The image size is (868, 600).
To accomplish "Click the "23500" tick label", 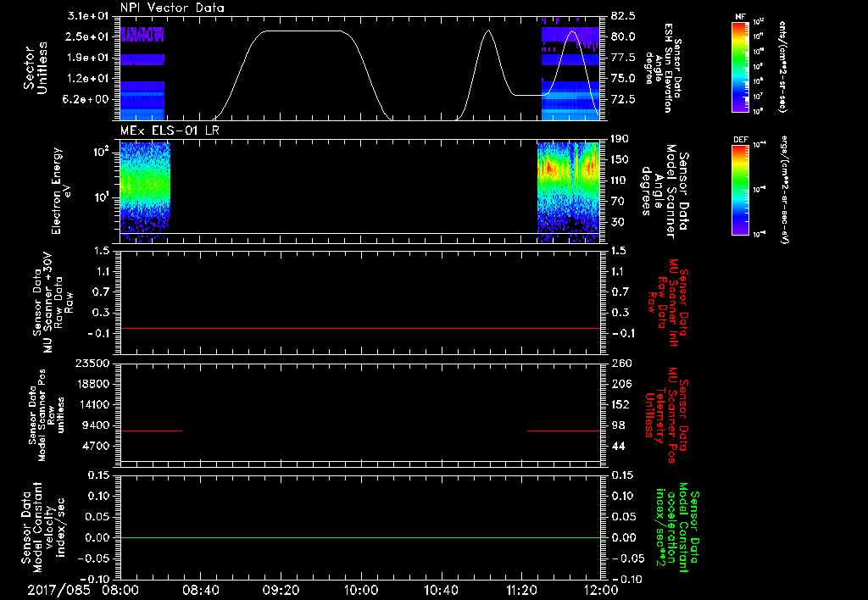I will click(x=92, y=363).
